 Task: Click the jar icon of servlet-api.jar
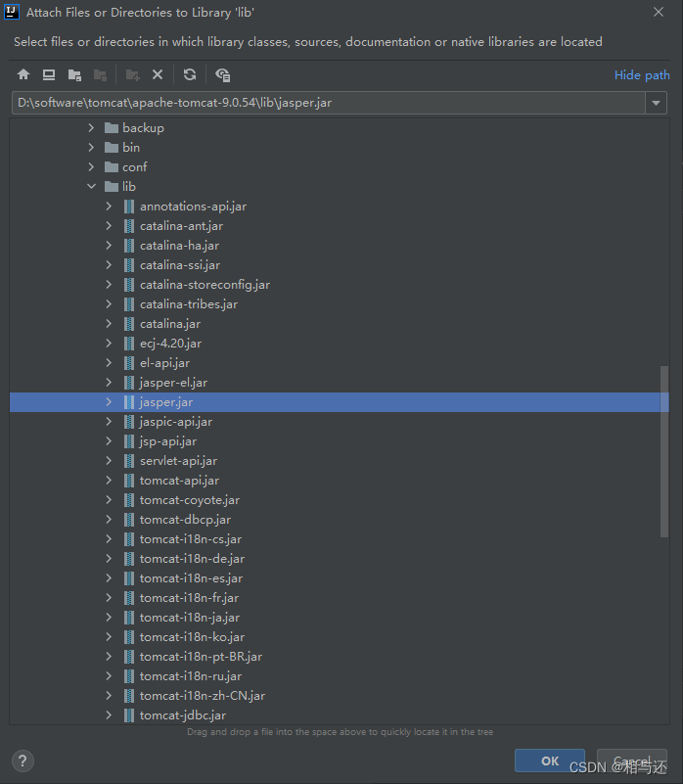click(x=129, y=460)
